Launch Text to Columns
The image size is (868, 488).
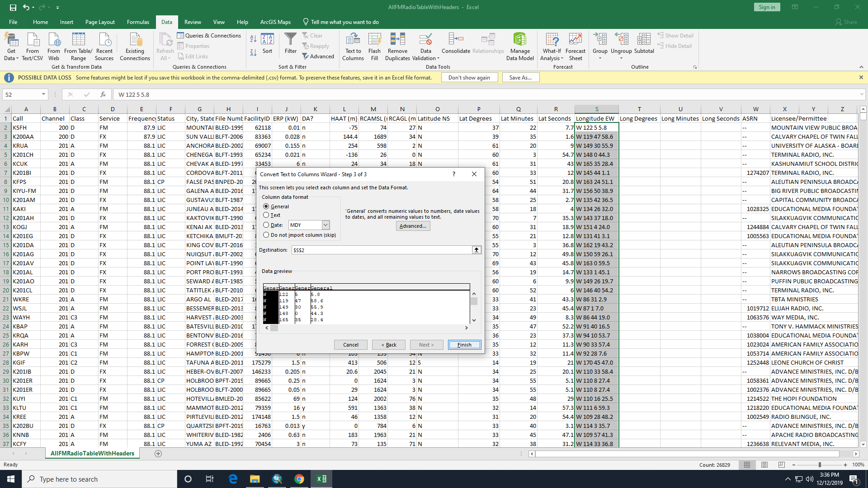point(353,47)
